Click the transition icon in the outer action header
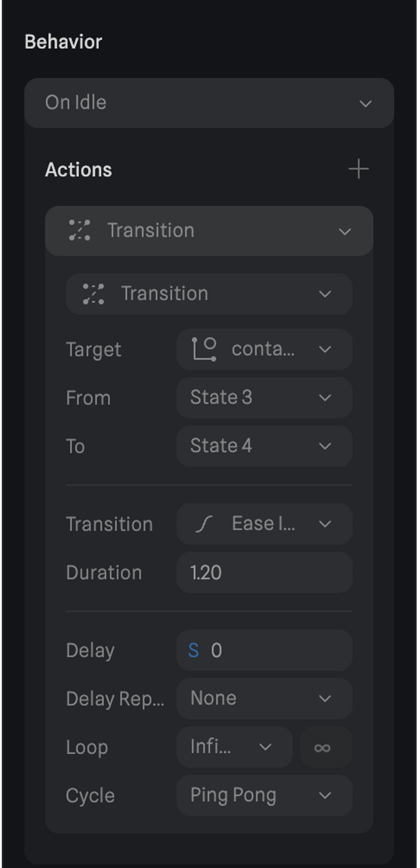This screenshot has height=868, width=420. tap(80, 230)
